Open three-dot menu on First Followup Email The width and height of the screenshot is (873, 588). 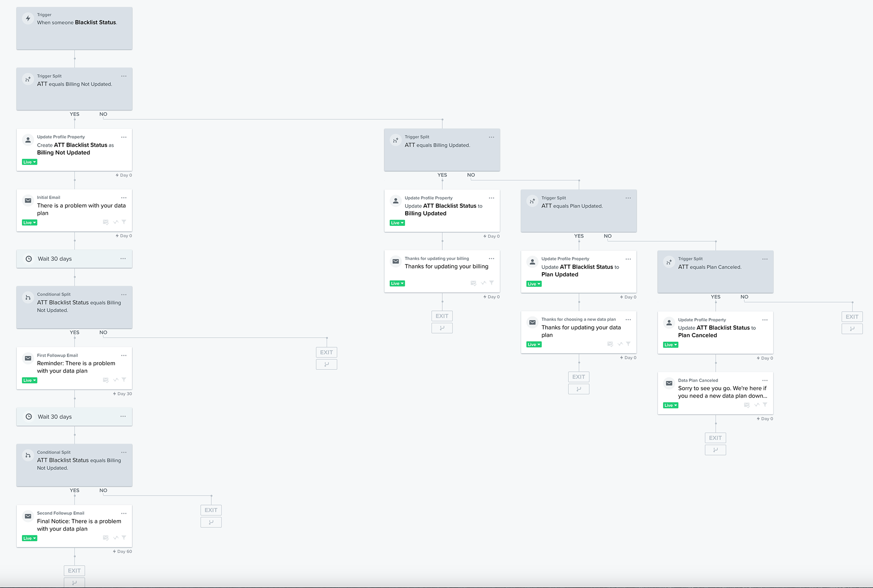[124, 356]
